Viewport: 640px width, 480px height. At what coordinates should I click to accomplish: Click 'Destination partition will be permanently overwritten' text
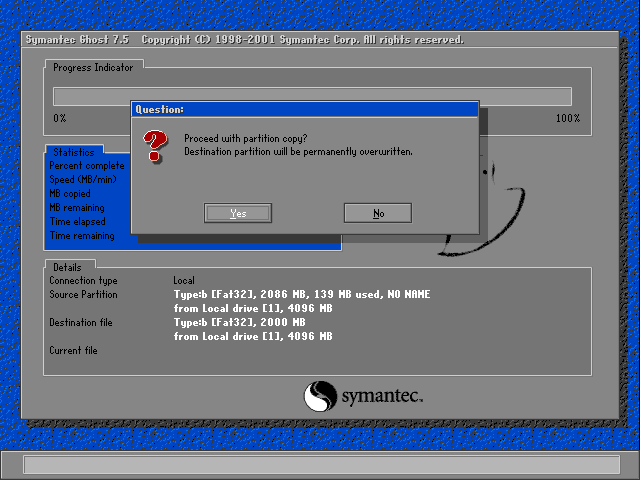pos(298,151)
